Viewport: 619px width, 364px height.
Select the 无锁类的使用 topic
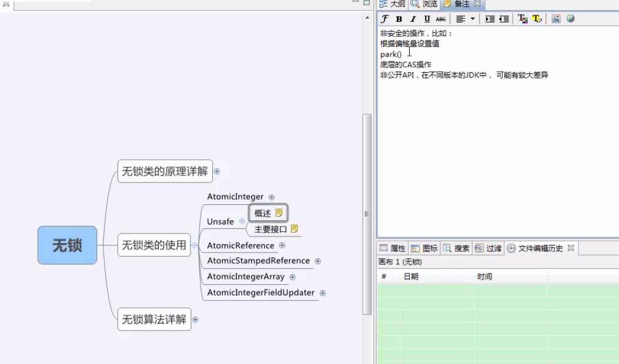point(154,245)
